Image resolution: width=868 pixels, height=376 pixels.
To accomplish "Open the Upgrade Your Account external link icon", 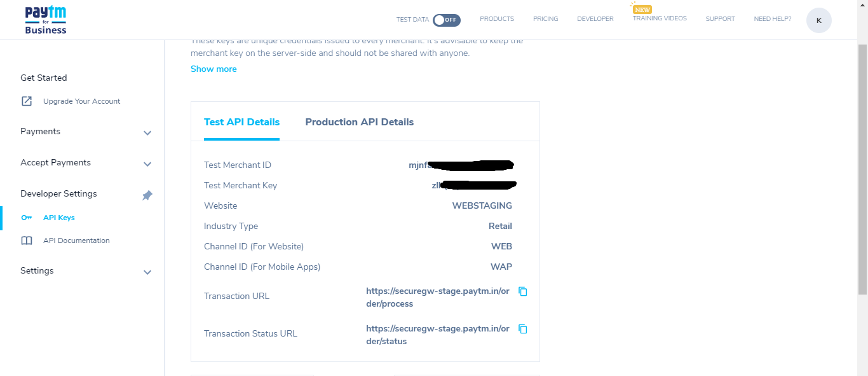I will (26, 101).
